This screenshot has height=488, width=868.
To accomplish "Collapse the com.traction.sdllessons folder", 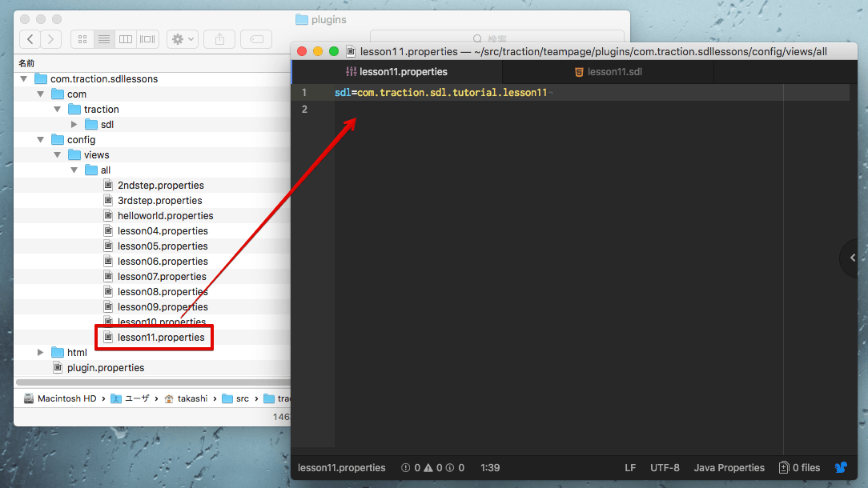I will (x=24, y=79).
